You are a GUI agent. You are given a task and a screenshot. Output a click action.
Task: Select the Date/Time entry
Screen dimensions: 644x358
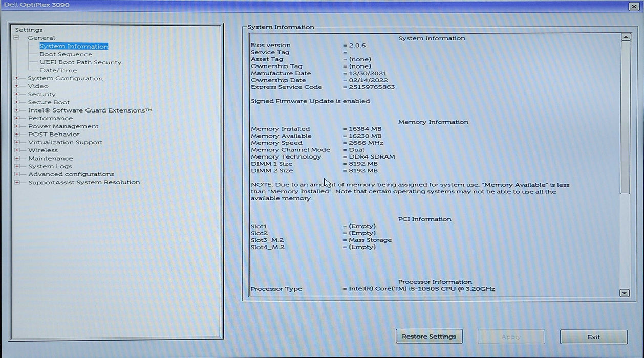pyautogui.click(x=58, y=71)
